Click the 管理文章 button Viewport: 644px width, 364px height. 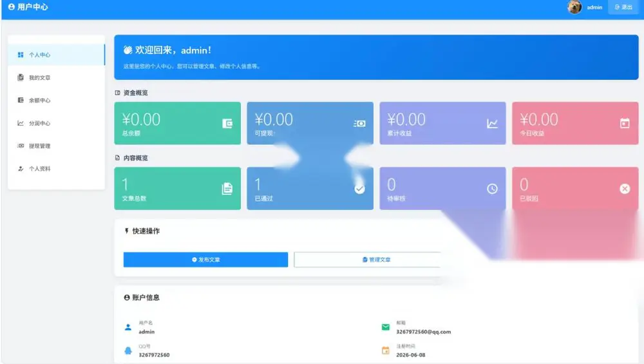click(368, 260)
